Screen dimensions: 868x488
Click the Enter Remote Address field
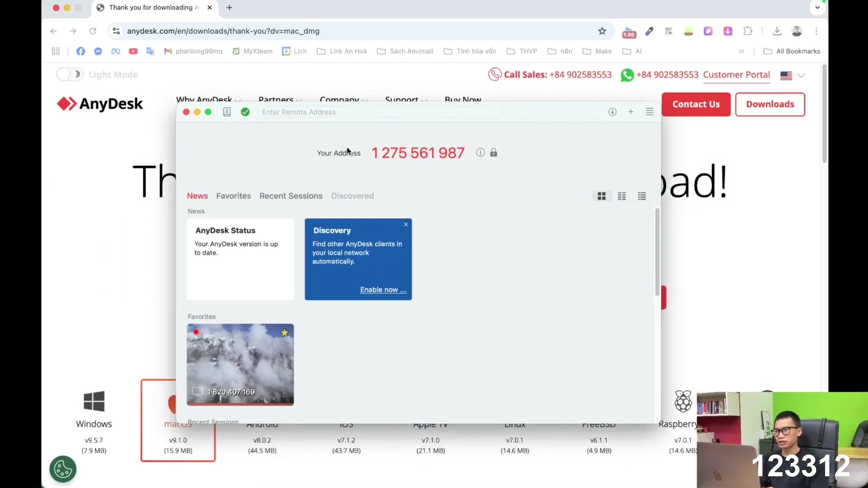380,112
